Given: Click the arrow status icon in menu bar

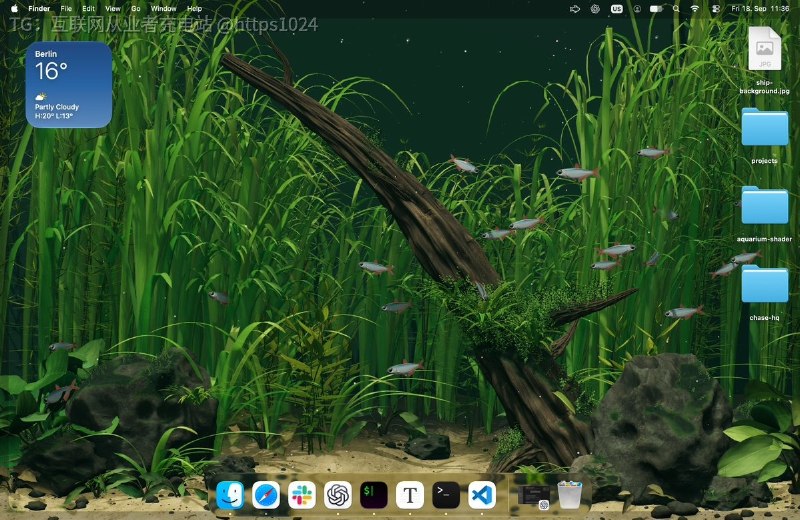Looking at the screenshot, I should pos(575,9).
